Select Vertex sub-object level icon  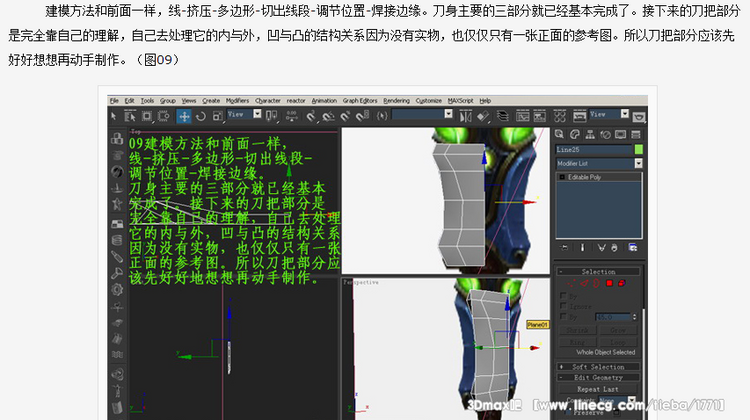coord(572,283)
